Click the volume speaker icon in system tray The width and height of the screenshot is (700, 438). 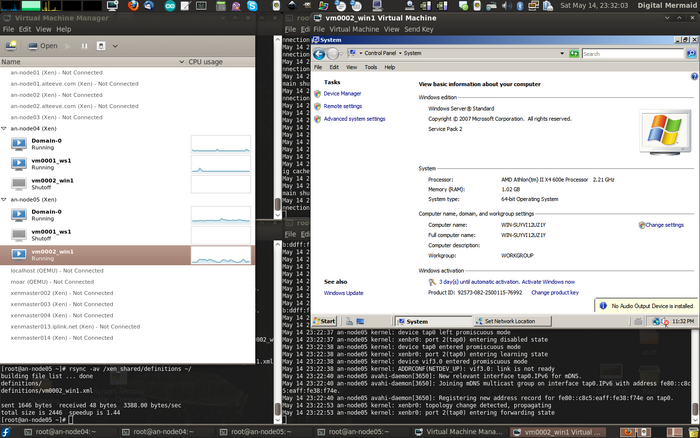[x=506, y=6]
